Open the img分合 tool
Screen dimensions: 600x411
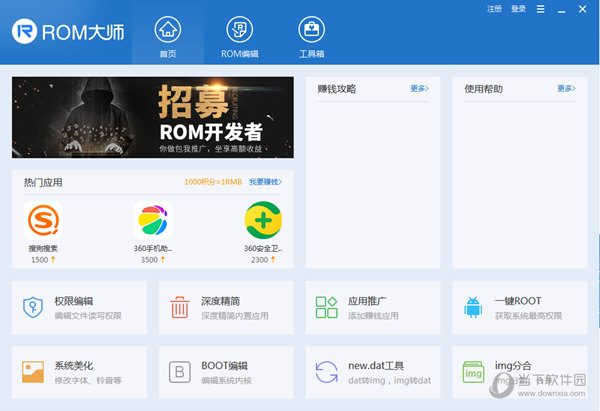[x=520, y=372]
